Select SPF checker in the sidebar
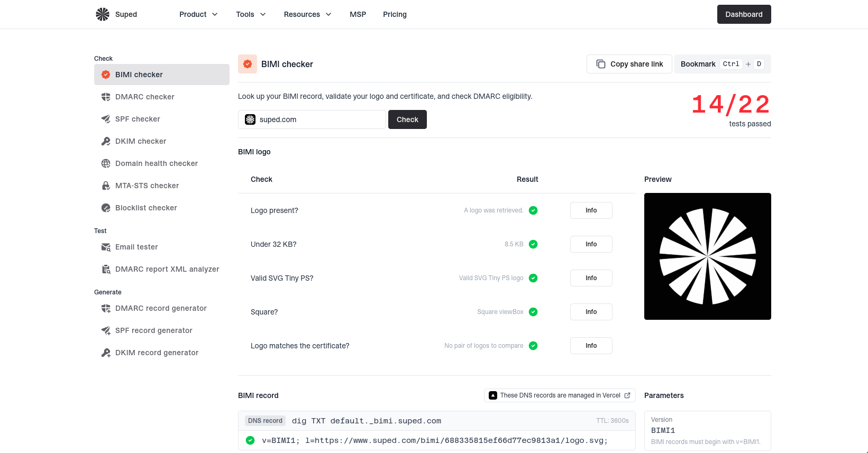This screenshot has height=453, width=868. point(162,119)
